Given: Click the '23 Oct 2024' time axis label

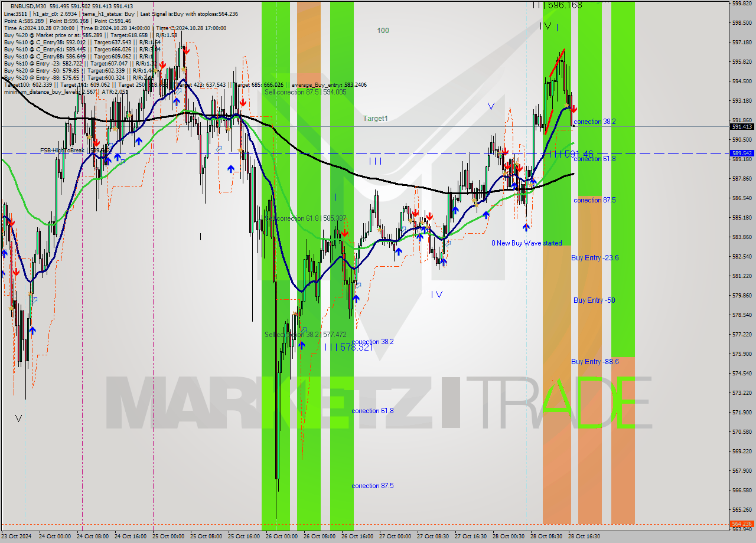Looking at the screenshot, I should [16, 537].
